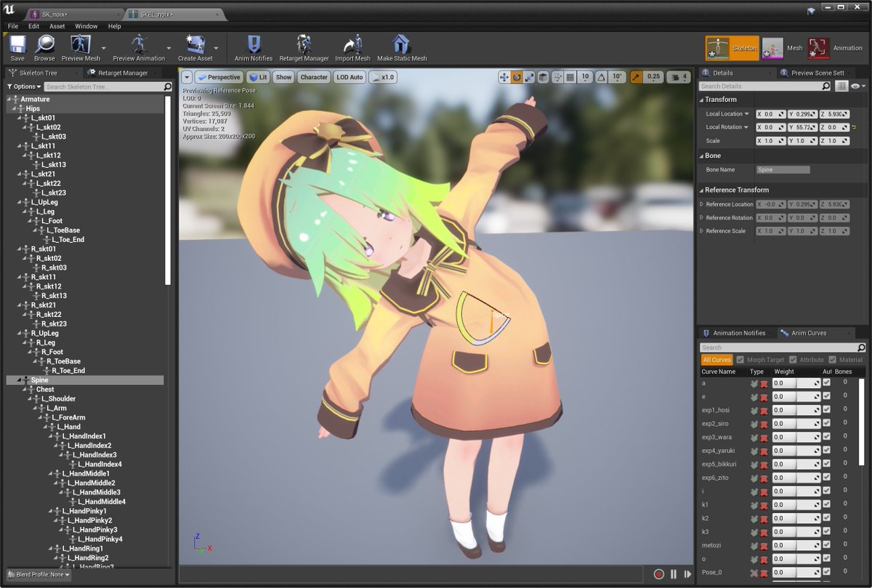
Task: Toggle scale snapping orange arrow icon
Action: 637,77
